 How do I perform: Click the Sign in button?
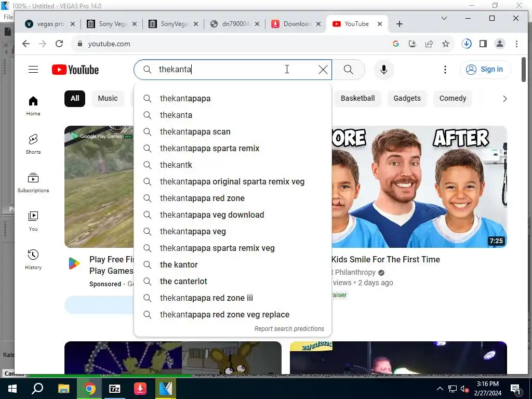pos(485,70)
